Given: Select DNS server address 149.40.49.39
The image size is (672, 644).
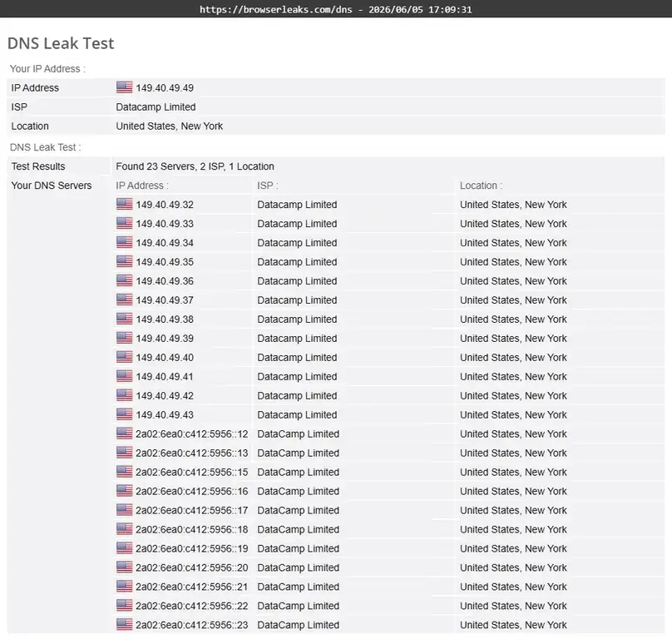Looking at the screenshot, I should tap(165, 339).
